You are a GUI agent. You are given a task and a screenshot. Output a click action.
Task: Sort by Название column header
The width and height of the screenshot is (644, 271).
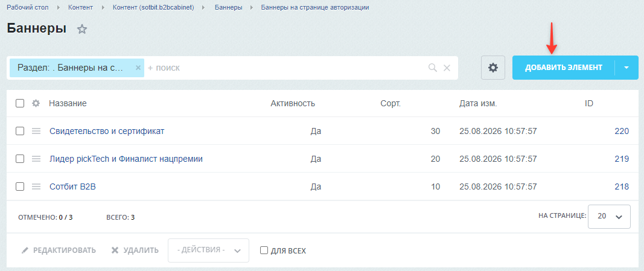tap(68, 103)
